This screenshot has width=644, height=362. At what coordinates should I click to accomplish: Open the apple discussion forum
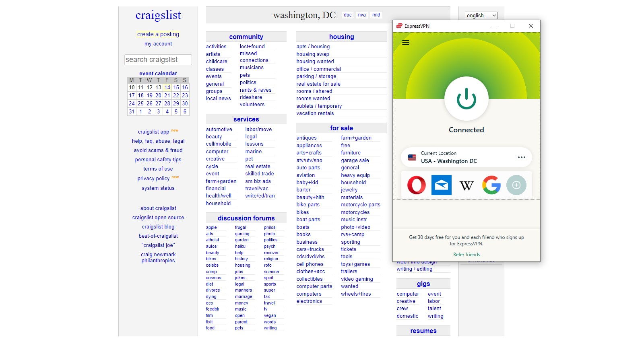pos(211,228)
